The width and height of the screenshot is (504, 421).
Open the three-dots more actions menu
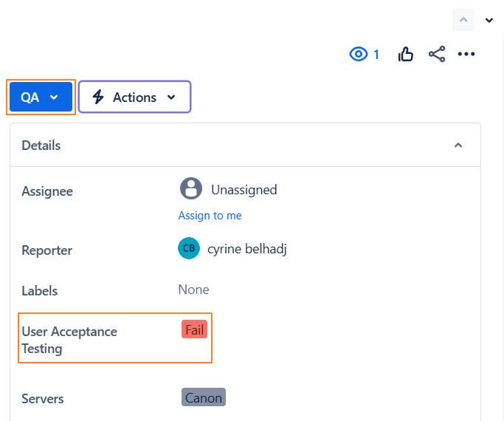click(x=466, y=54)
